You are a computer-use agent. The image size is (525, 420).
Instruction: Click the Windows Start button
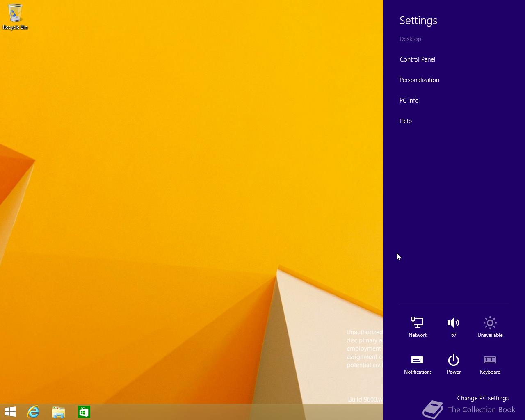tap(10, 412)
